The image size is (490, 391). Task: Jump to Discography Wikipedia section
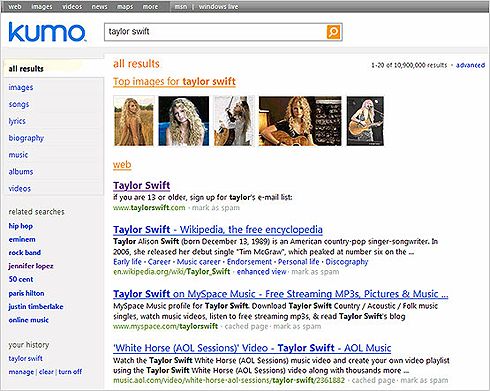point(347,262)
